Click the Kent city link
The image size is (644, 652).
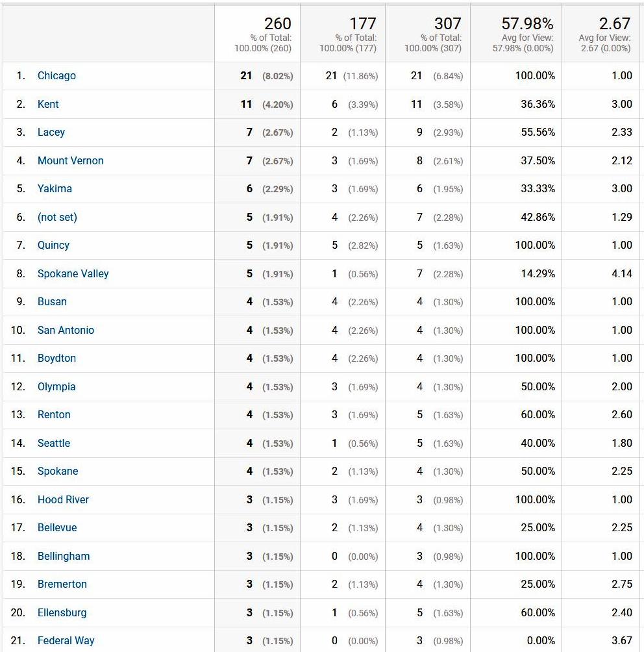pyautogui.click(x=48, y=104)
